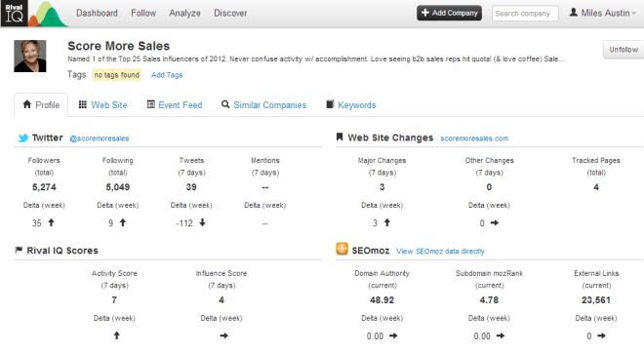Click the Tweets delta down arrow
Image resolution: width=644 pixels, height=354 pixels.
pyautogui.click(x=203, y=222)
